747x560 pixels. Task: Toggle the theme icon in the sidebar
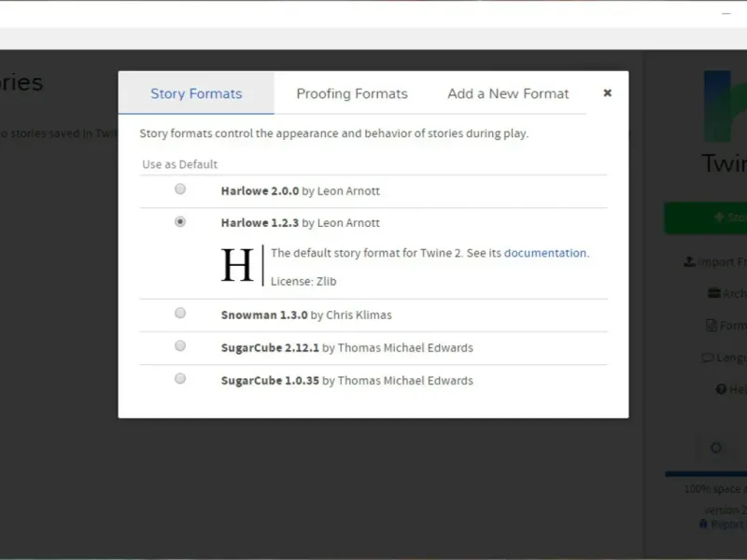pyautogui.click(x=716, y=448)
